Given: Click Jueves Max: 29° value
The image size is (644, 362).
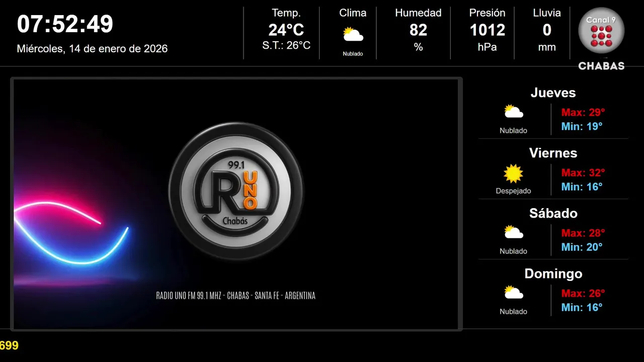Looking at the screenshot, I should point(583,112).
